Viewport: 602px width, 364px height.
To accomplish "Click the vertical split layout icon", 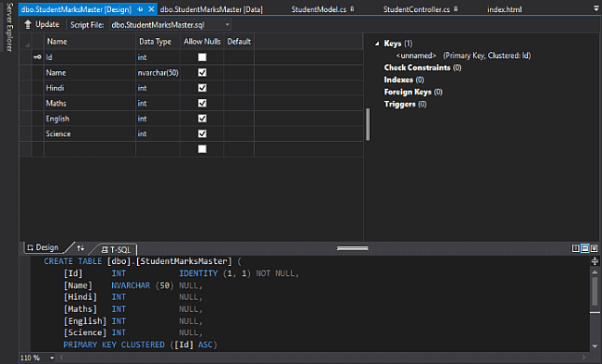I will pyautogui.click(x=575, y=248).
